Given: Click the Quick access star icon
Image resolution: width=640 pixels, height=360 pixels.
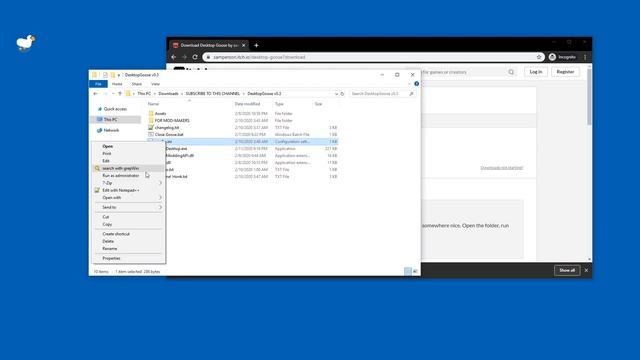Looking at the screenshot, I should pyautogui.click(x=99, y=109).
